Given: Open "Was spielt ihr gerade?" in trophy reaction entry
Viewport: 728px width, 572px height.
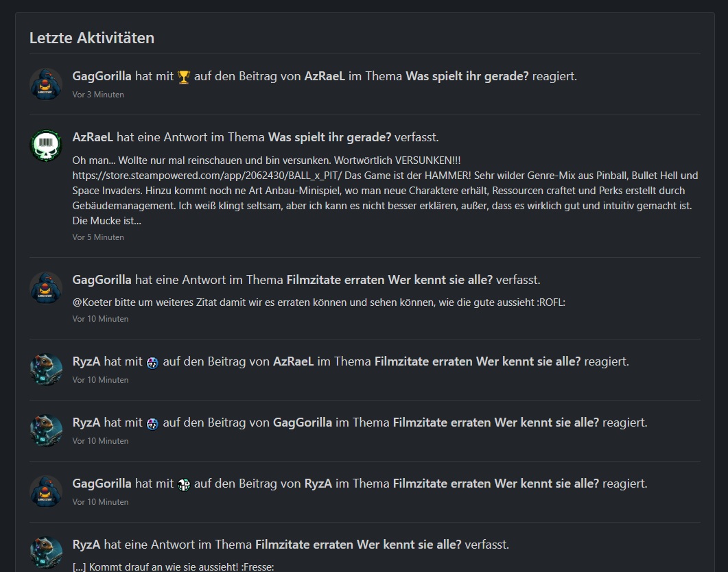Looking at the screenshot, I should pos(467,76).
